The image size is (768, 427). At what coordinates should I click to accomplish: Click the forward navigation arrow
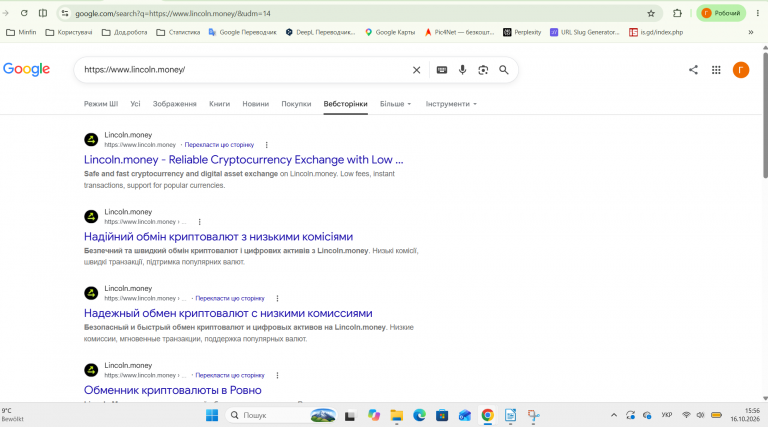(x=5, y=13)
